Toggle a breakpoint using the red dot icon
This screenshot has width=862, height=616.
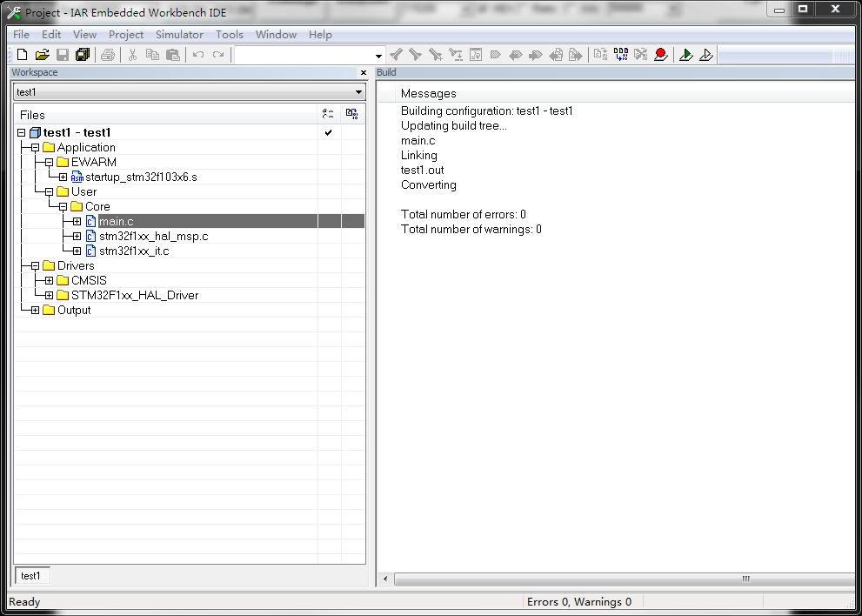point(660,54)
